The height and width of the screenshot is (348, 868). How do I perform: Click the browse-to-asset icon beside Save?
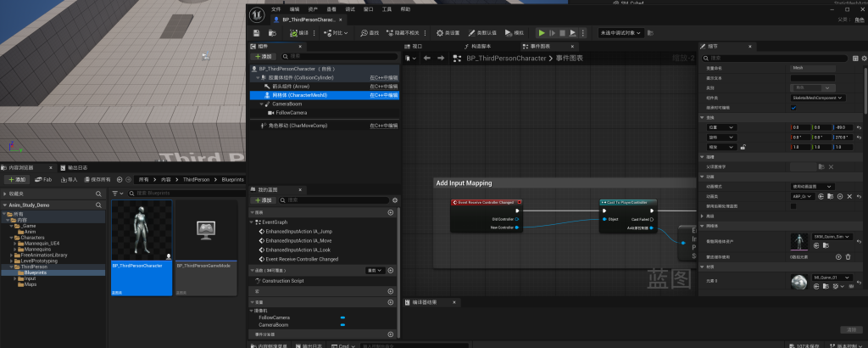[x=272, y=33]
